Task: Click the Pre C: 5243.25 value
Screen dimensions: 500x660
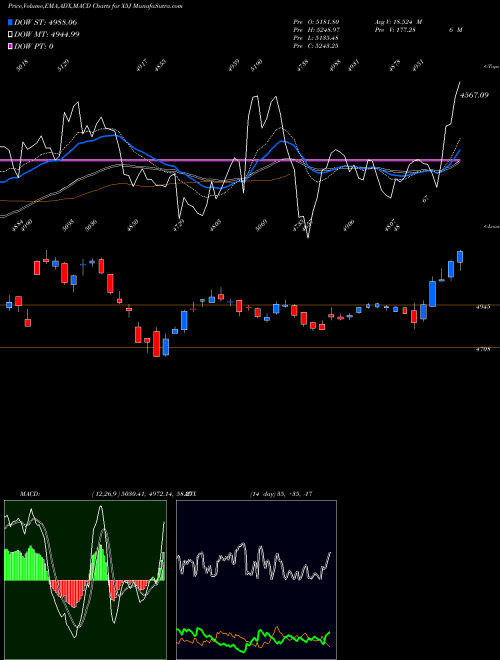Action: coord(316,46)
